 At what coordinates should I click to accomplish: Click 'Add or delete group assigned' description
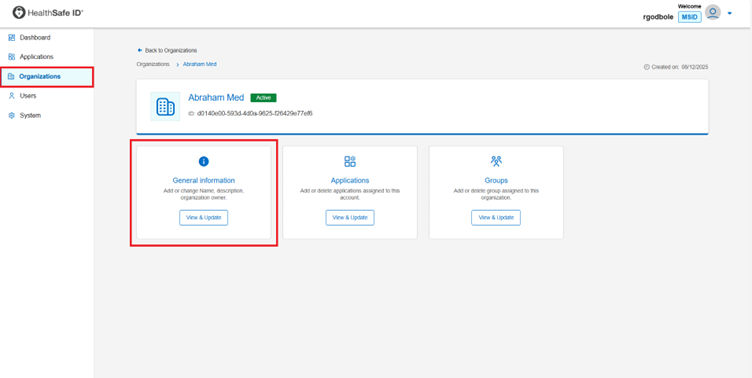[496, 194]
